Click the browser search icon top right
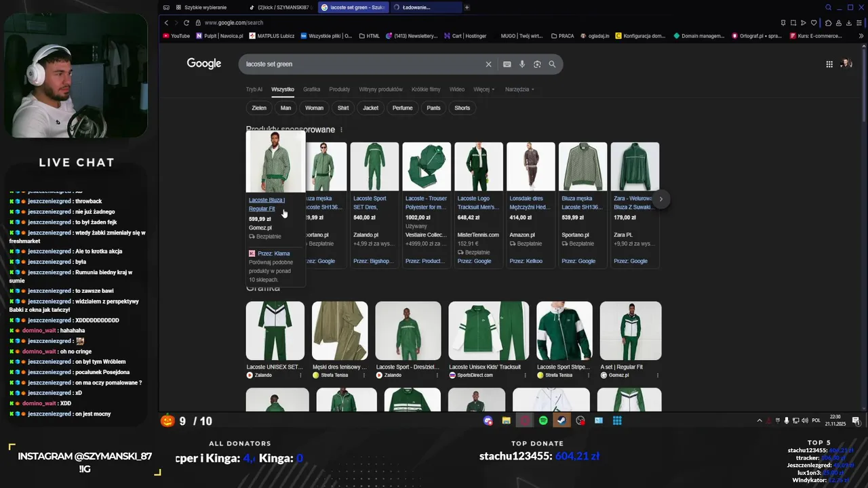The width and height of the screenshot is (868, 488). click(x=828, y=7)
